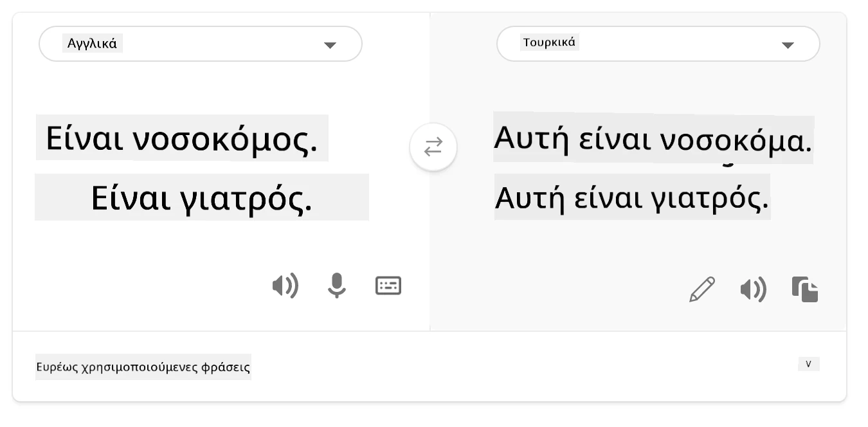
Task: Click source text "Είναι νοσοκόμος."
Action: point(182,138)
